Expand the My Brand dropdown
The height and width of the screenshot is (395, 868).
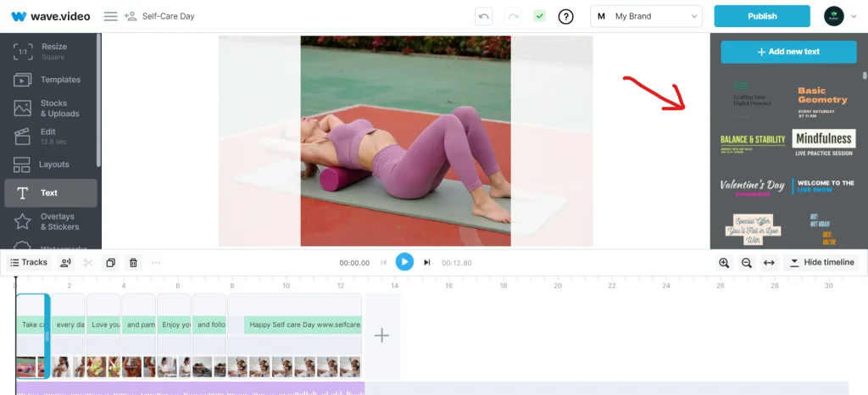[647, 16]
